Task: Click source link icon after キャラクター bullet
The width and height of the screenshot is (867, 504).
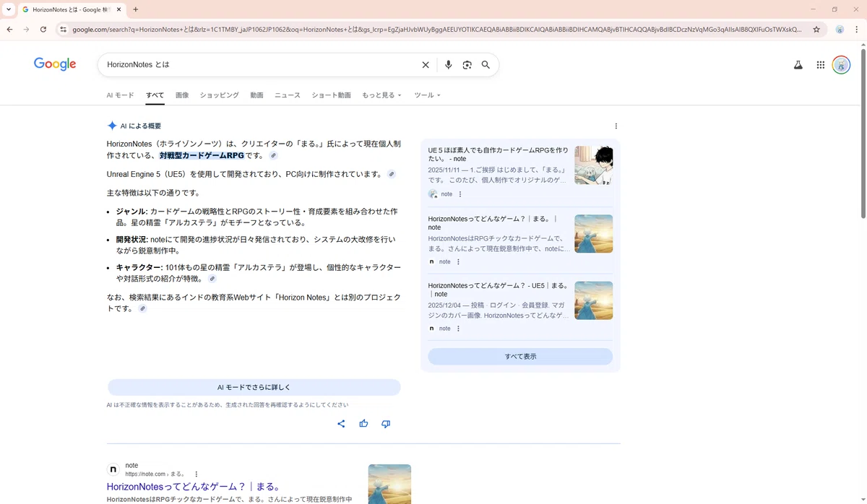Action: click(212, 279)
